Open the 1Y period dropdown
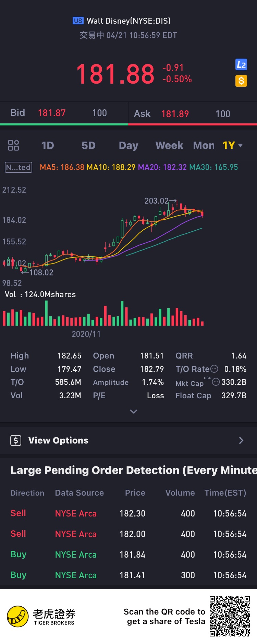The width and height of the screenshot is (257, 644). coord(233,145)
